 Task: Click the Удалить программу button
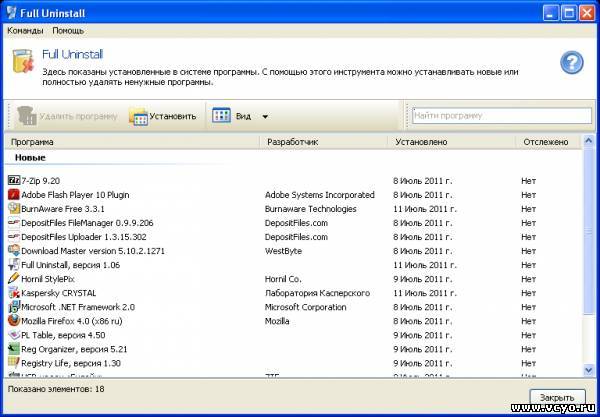(67, 116)
